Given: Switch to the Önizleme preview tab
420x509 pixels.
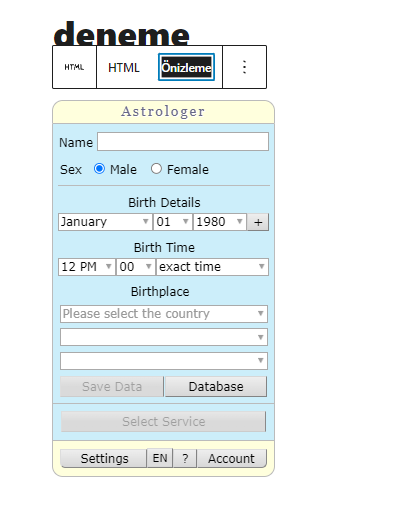Looking at the screenshot, I should pos(186,67).
